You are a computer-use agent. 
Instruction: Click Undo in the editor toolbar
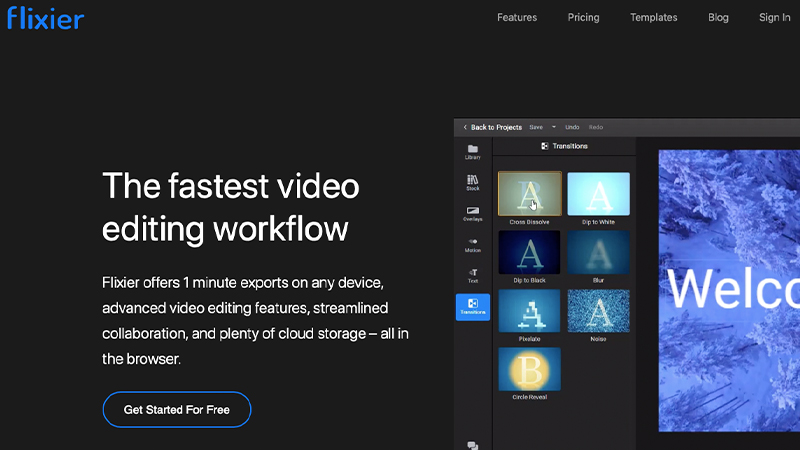pos(572,127)
